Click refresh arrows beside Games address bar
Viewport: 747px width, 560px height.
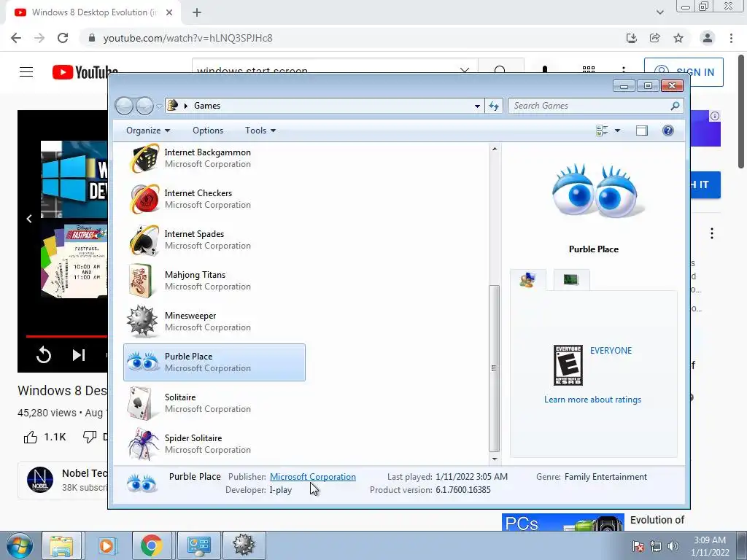pyautogui.click(x=494, y=106)
